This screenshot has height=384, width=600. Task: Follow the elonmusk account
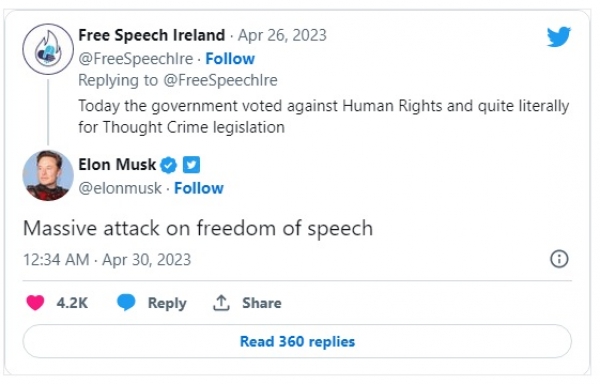coord(199,188)
